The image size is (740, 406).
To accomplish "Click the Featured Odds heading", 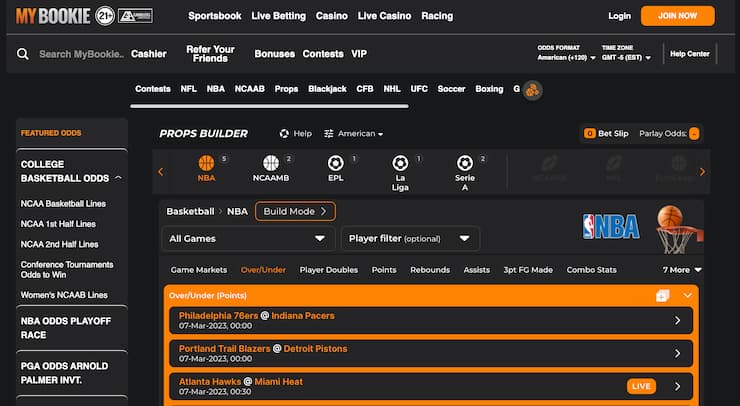I will click(51, 133).
